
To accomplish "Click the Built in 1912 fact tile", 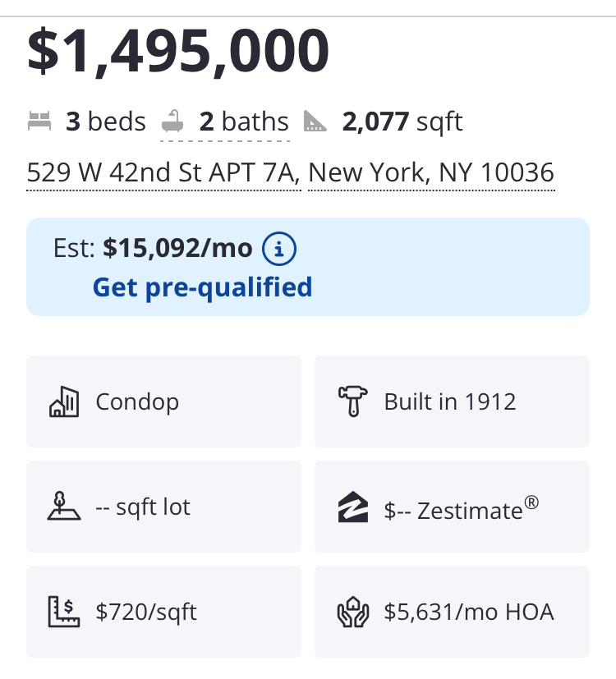I will click(450, 402).
